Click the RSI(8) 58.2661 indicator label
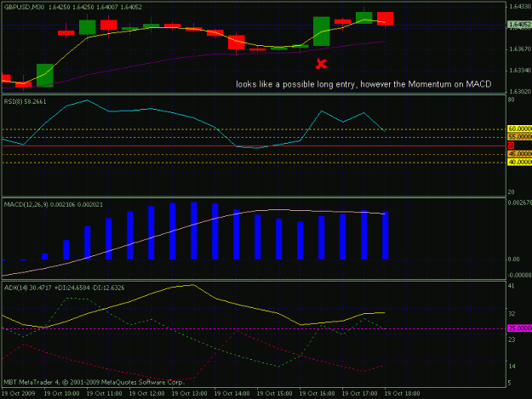 pos(25,101)
